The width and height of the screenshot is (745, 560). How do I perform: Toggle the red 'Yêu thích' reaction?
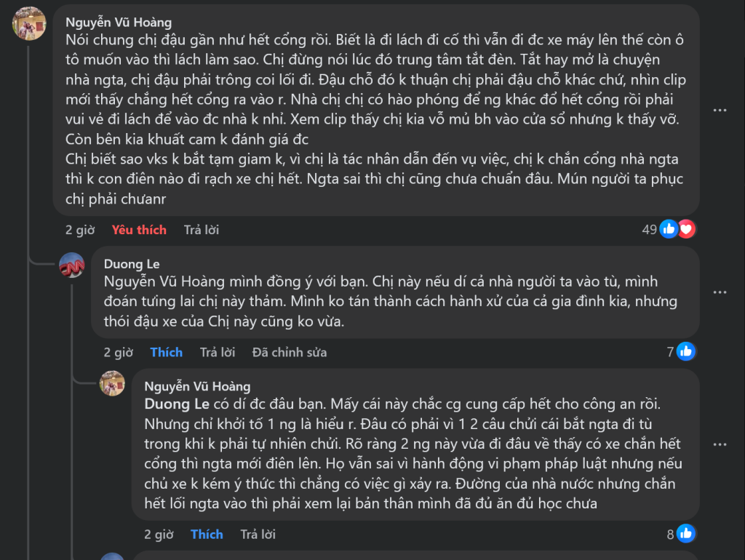point(139,230)
